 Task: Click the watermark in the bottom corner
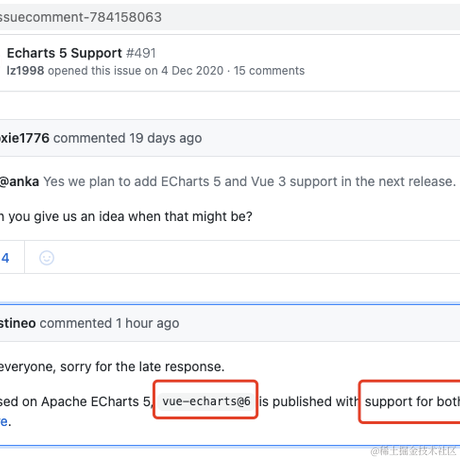(413, 451)
